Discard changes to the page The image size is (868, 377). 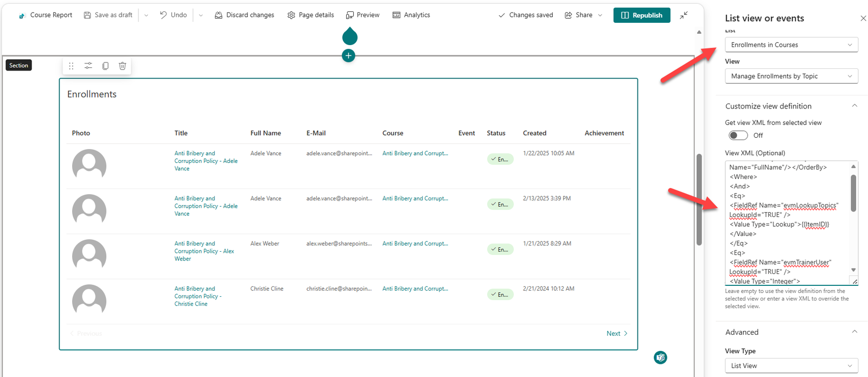[x=245, y=15]
